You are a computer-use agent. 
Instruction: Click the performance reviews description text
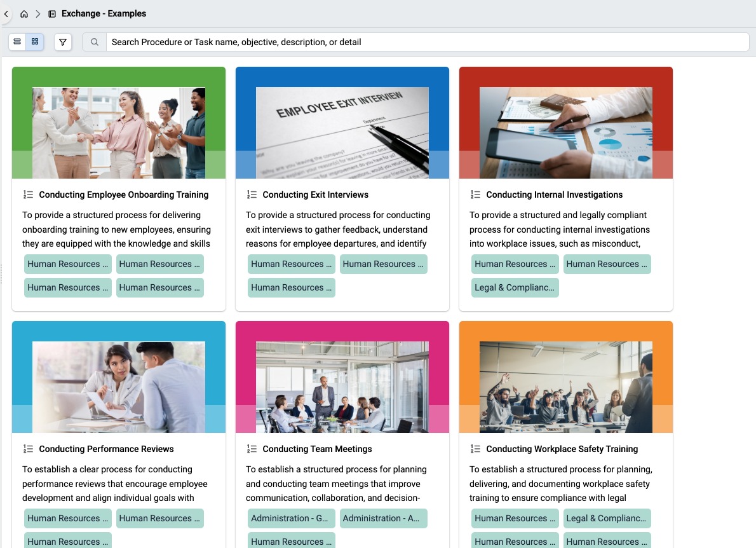[x=115, y=483]
